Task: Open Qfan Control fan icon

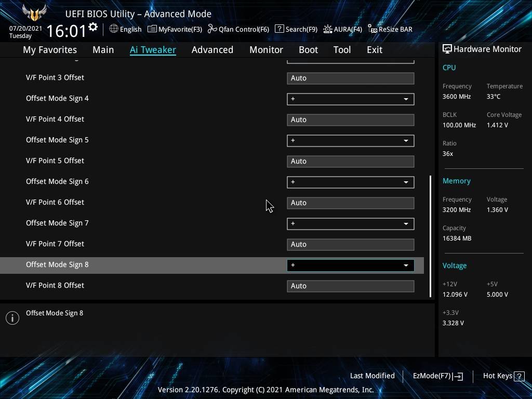Action: (x=212, y=29)
